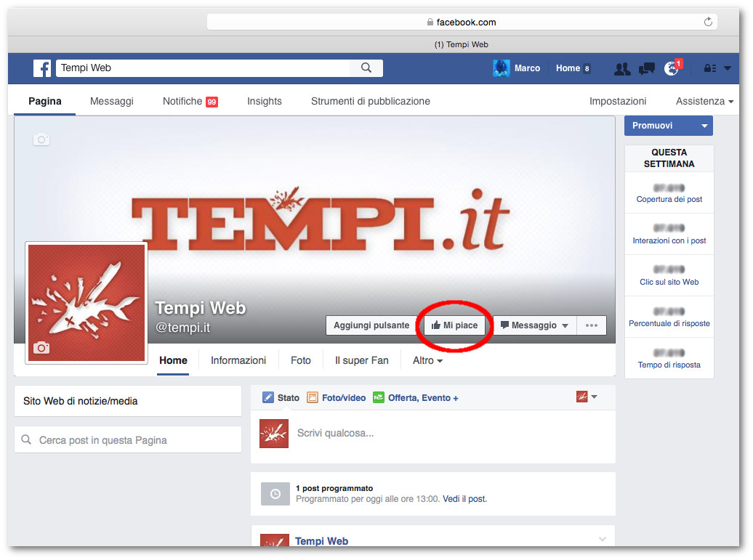This screenshot has width=753, height=560.
Task: Open Strumenti di pubblicazione tab
Action: 370,101
